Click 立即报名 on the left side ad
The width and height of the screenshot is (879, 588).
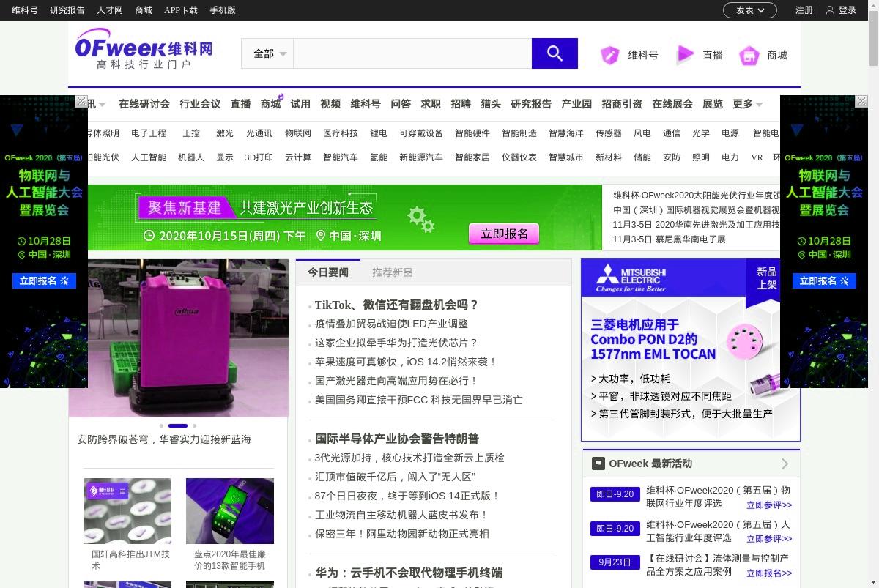(x=44, y=280)
